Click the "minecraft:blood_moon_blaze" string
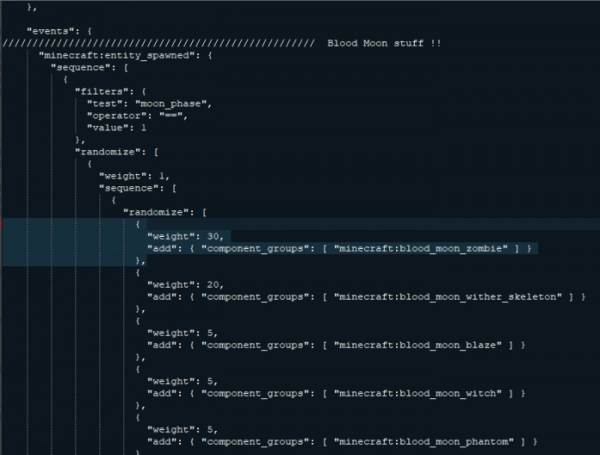The width and height of the screenshot is (600, 455). click(x=418, y=344)
